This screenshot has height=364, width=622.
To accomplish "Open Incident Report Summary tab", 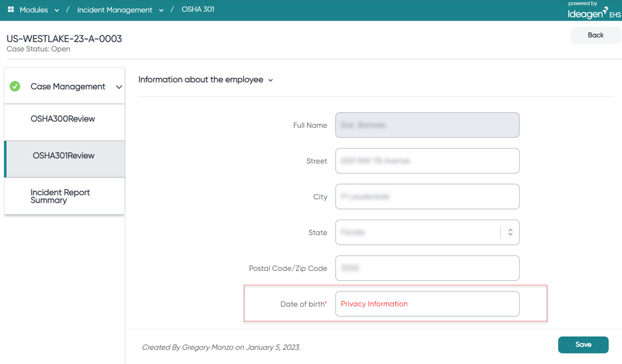I will (x=64, y=196).
